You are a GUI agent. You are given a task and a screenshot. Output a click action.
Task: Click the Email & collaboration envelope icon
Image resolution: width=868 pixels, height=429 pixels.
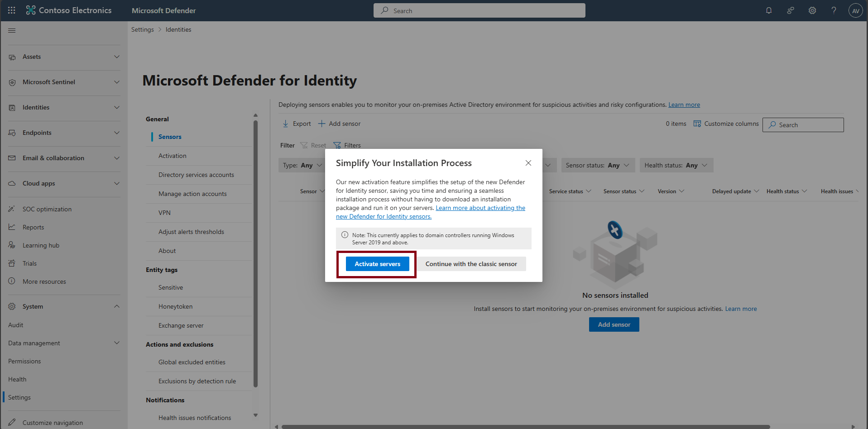click(12, 158)
